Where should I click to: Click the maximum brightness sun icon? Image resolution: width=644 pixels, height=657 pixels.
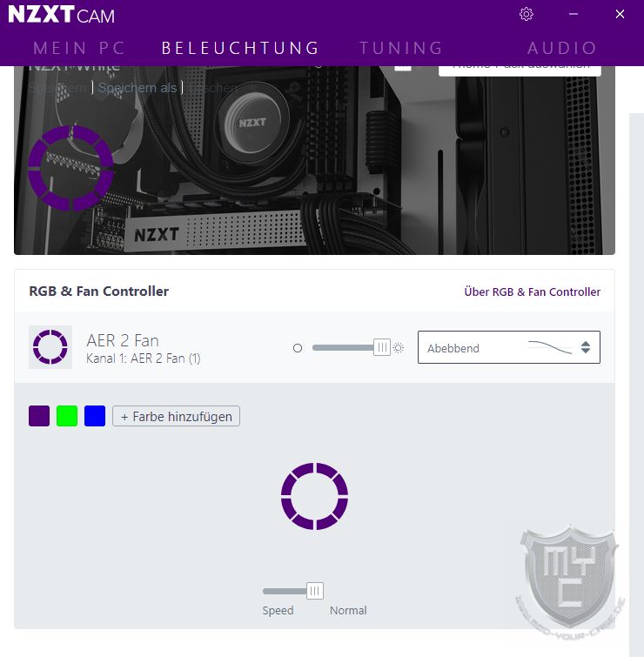[x=399, y=348]
